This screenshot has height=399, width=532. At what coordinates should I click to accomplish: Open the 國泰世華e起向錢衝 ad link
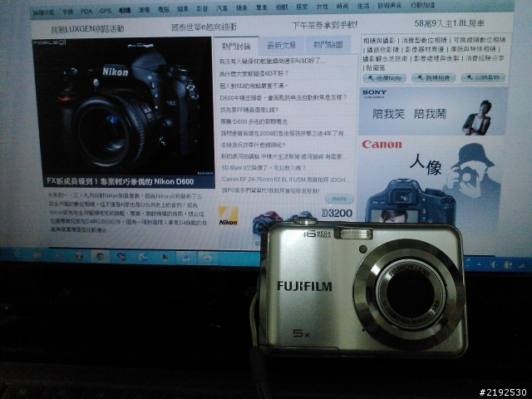pos(204,27)
